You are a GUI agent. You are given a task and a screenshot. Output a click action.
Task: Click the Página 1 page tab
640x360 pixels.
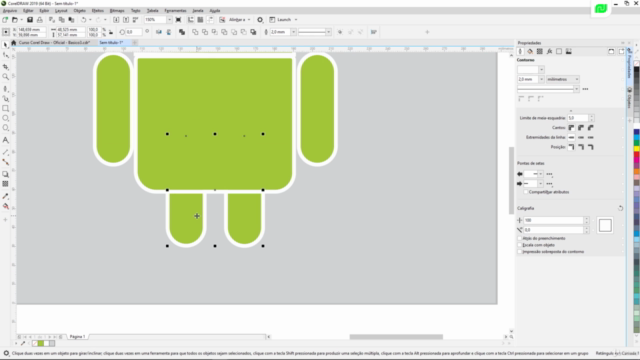77,337
